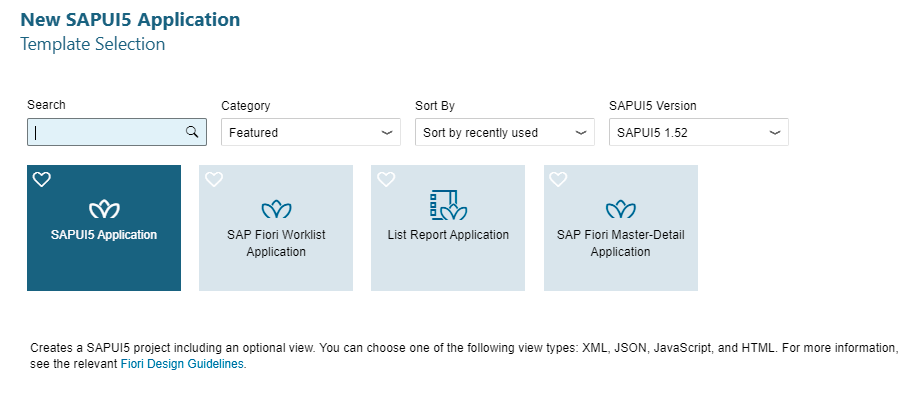905x406 pixels.
Task: Open the Fiori Design Guidelines link
Action: click(182, 364)
